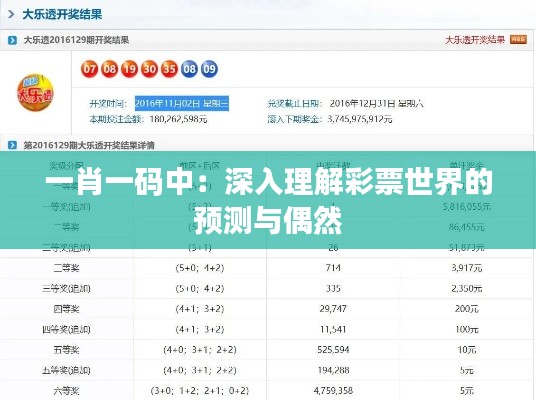Click the 五等奖(追加) row label
The width and height of the screenshot is (536, 400).
66,370
